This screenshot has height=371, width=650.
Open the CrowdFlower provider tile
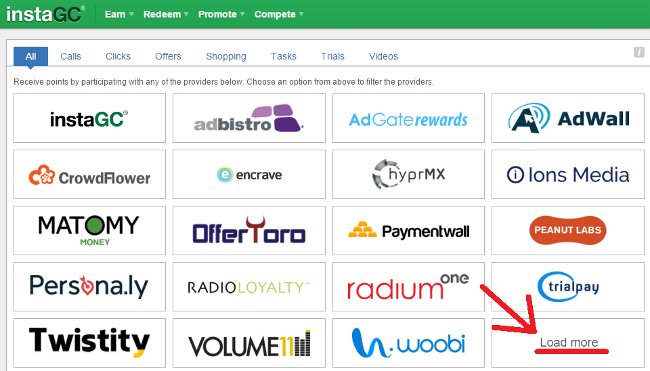point(90,174)
